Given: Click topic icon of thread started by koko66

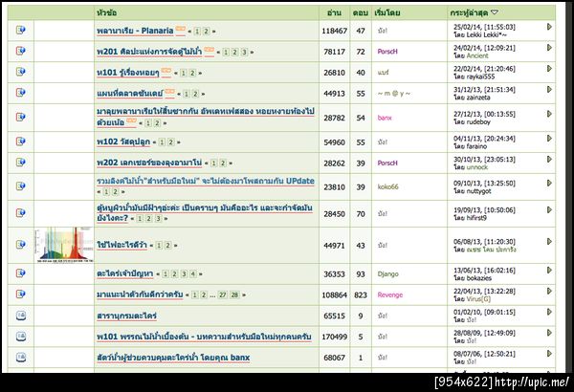Looking at the screenshot, I should [21, 186].
